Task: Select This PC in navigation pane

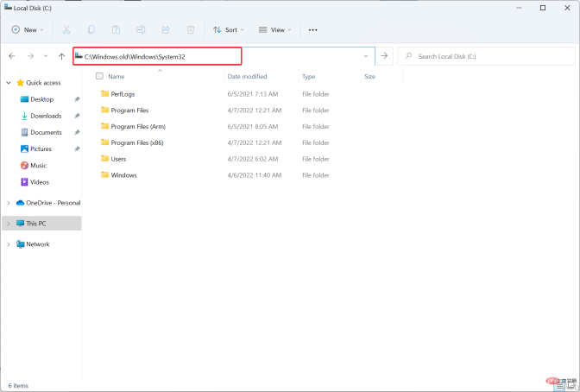Action: point(41,224)
